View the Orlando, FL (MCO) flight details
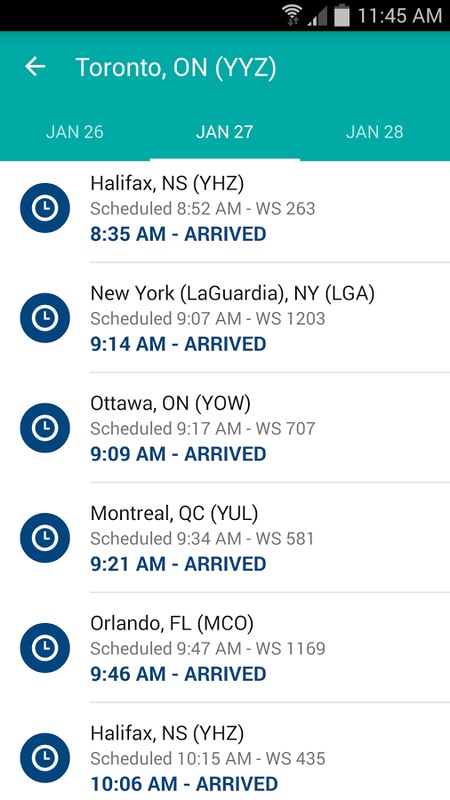This screenshot has height=800, width=450. [x=225, y=648]
